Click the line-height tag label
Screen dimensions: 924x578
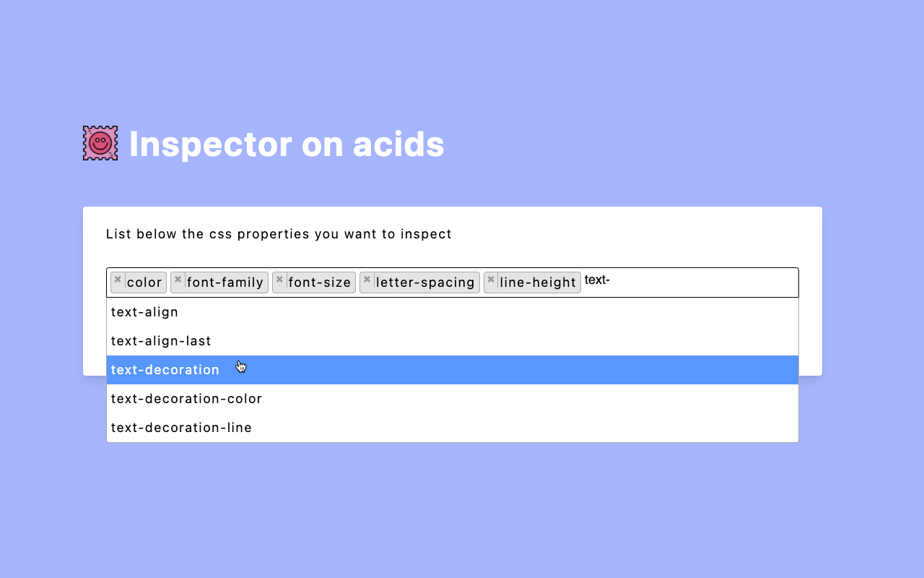(537, 282)
